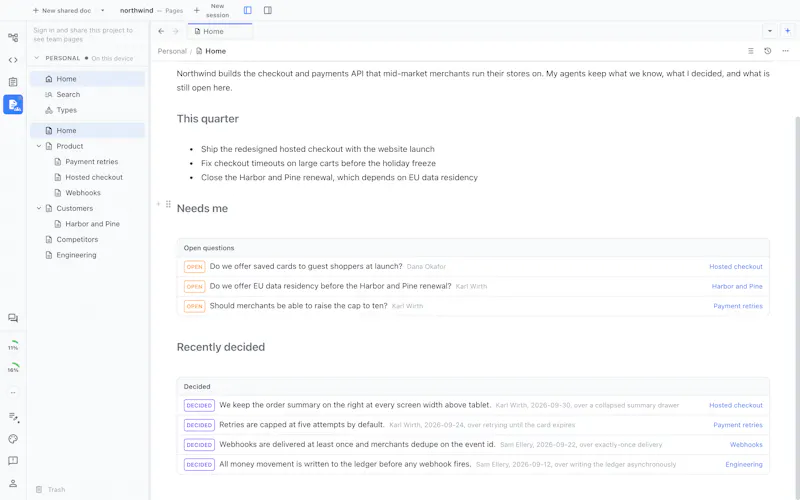Open Search in the sidebar
800x500 pixels.
pyautogui.click(x=87, y=94)
